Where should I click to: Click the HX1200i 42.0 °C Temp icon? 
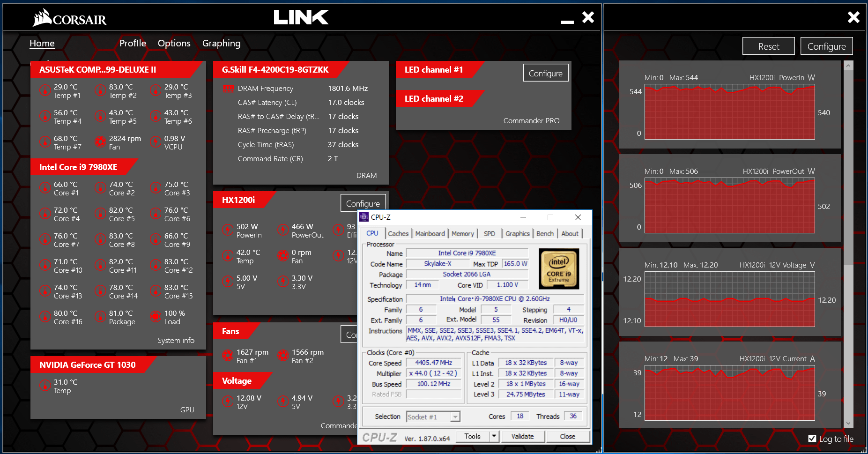tap(227, 255)
